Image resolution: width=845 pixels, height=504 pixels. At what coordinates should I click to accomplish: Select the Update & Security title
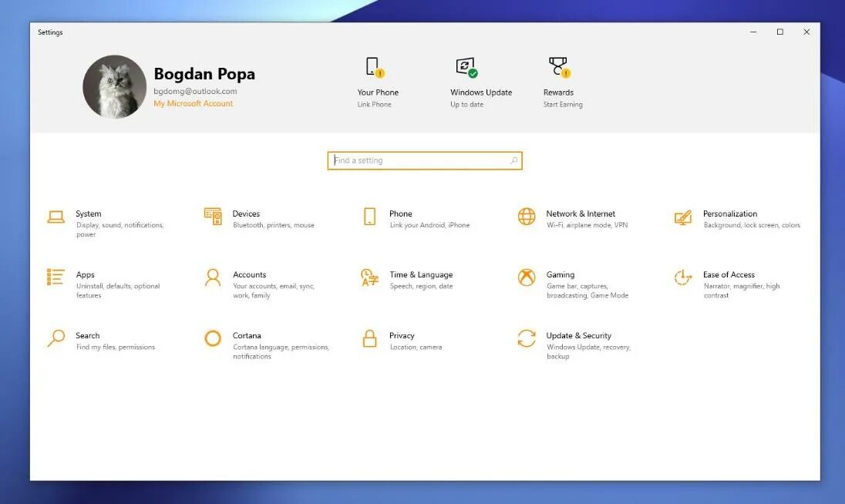(x=579, y=335)
